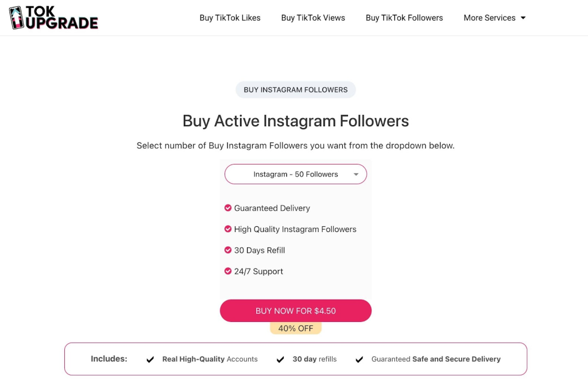588x388 pixels.
Task: Click the Includes label
Action: (109, 359)
